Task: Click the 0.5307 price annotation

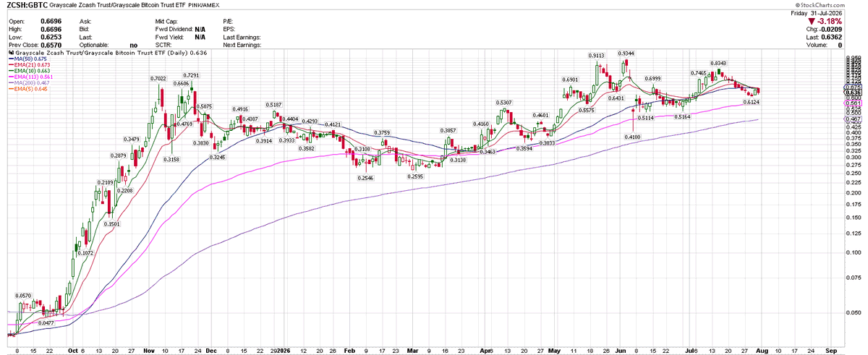Action: (x=505, y=103)
